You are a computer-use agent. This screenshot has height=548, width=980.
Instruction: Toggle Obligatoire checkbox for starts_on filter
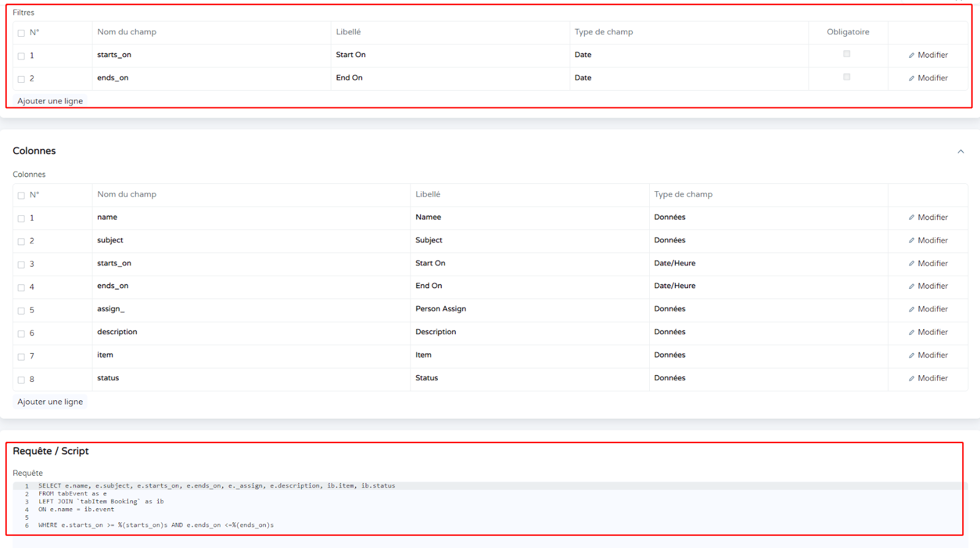[846, 54]
